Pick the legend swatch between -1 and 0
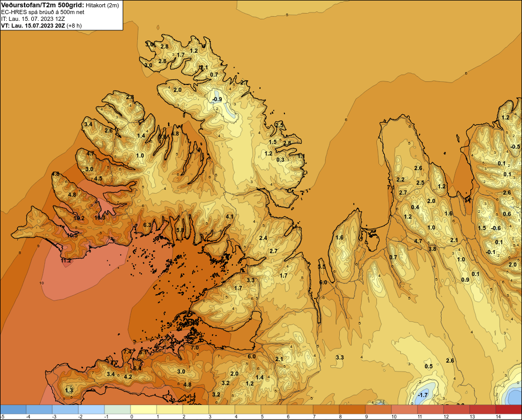The height and width of the screenshot is (420, 522). click(117, 410)
